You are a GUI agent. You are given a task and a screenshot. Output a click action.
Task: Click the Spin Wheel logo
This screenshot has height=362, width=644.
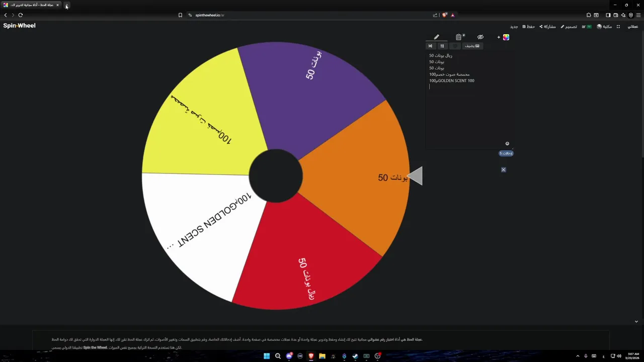click(x=19, y=26)
